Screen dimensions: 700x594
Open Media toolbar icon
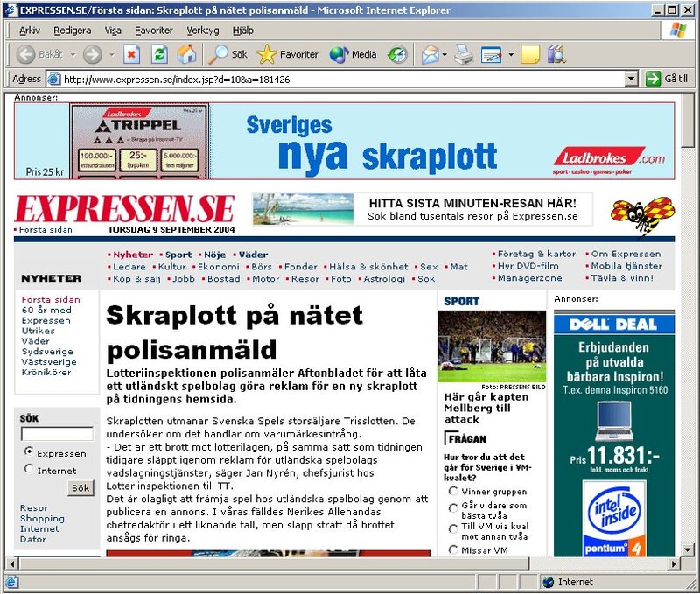pos(339,55)
